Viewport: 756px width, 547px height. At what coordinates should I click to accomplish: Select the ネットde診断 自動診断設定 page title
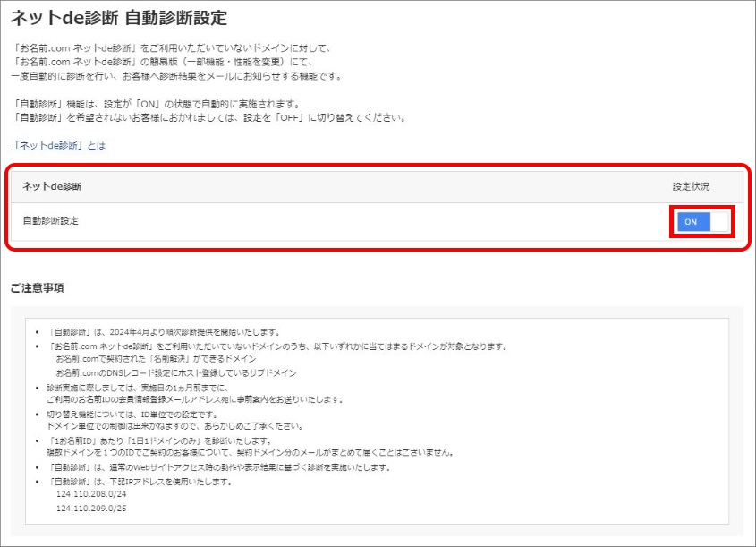[x=119, y=18]
